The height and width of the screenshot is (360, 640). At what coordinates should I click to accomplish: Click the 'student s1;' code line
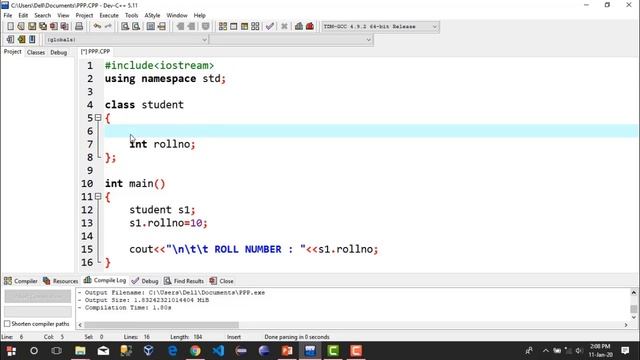point(162,210)
